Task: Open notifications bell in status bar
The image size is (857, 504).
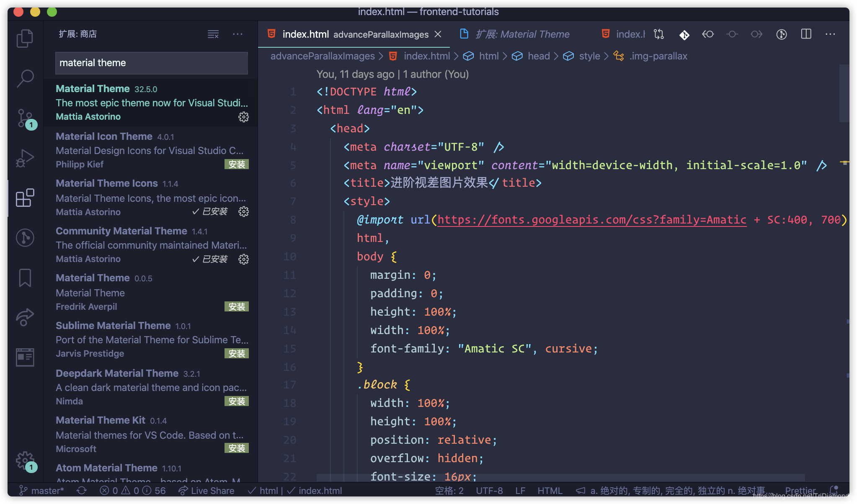Action: point(834,491)
